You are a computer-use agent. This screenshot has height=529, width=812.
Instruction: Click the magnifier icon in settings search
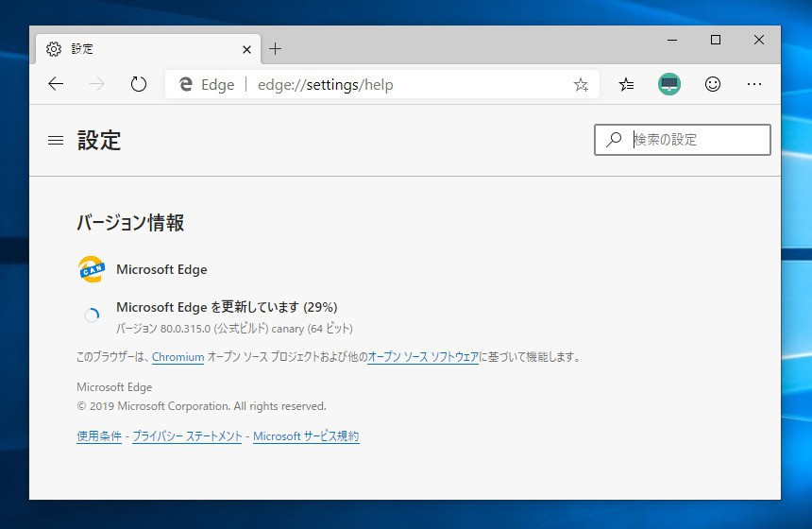[x=614, y=140]
